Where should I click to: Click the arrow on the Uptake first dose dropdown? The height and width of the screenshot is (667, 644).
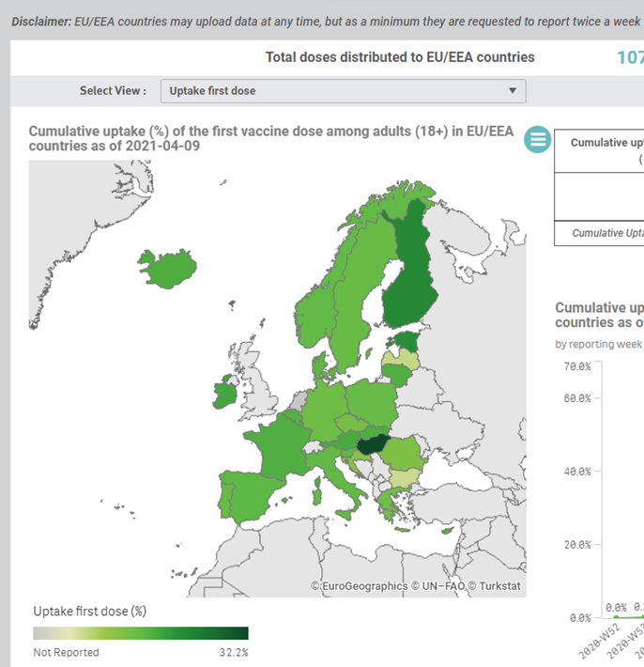click(512, 91)
